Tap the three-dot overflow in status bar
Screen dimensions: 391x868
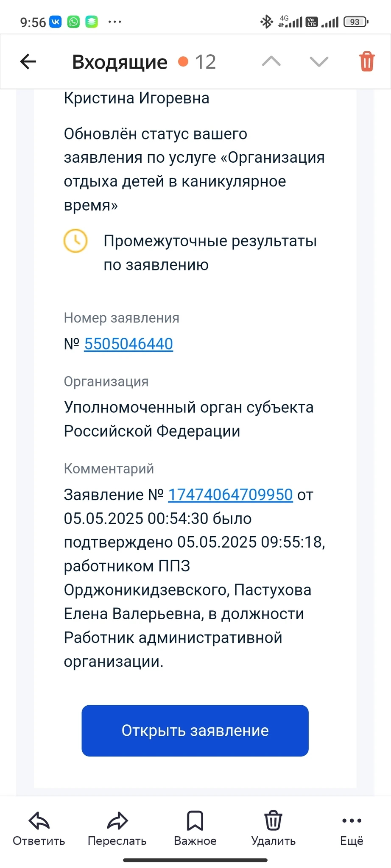[115, 22]
